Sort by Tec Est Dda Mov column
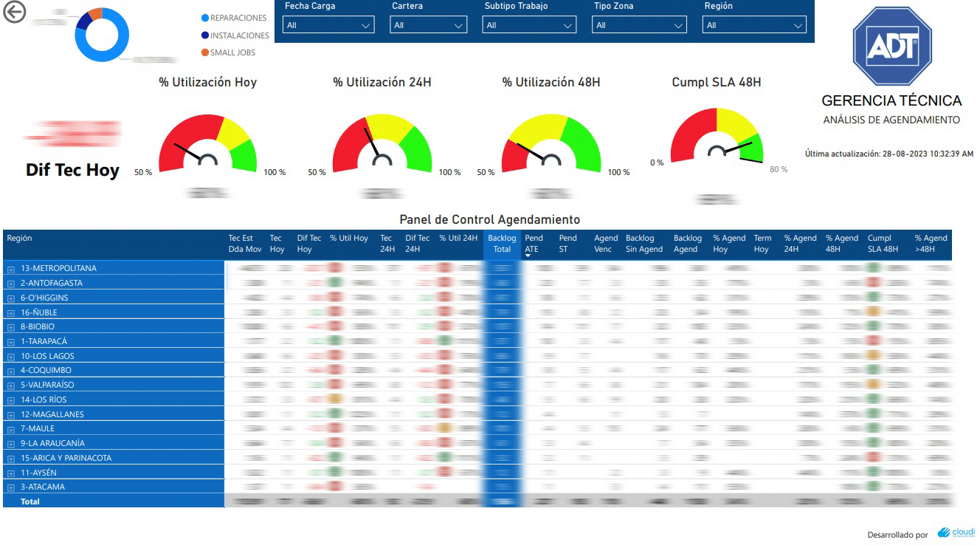 click(245, 244)
